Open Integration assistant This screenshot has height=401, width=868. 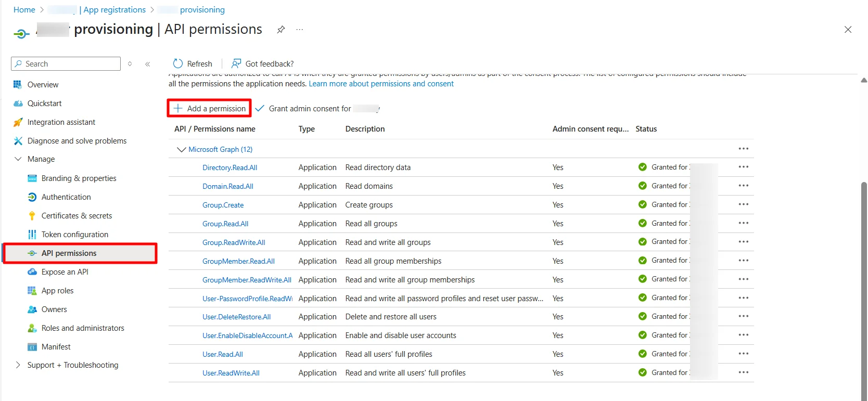[x=61, y=122]
